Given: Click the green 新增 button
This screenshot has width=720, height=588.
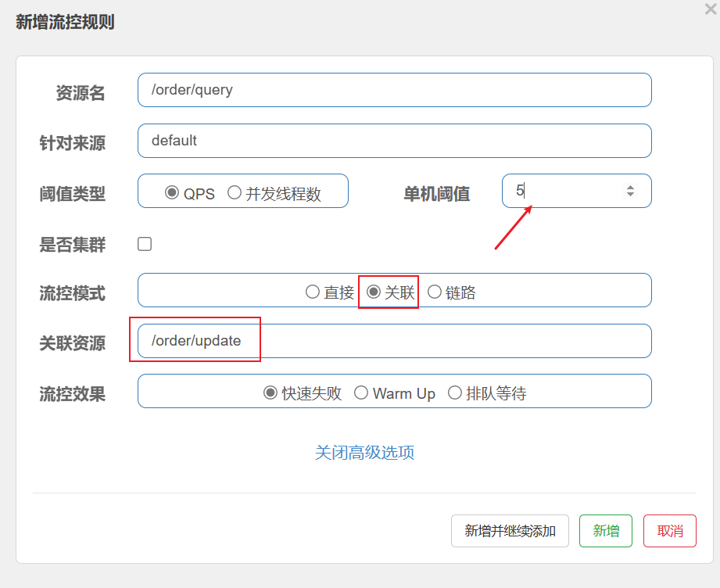Looking at the screenshot, I should (606, 531).
